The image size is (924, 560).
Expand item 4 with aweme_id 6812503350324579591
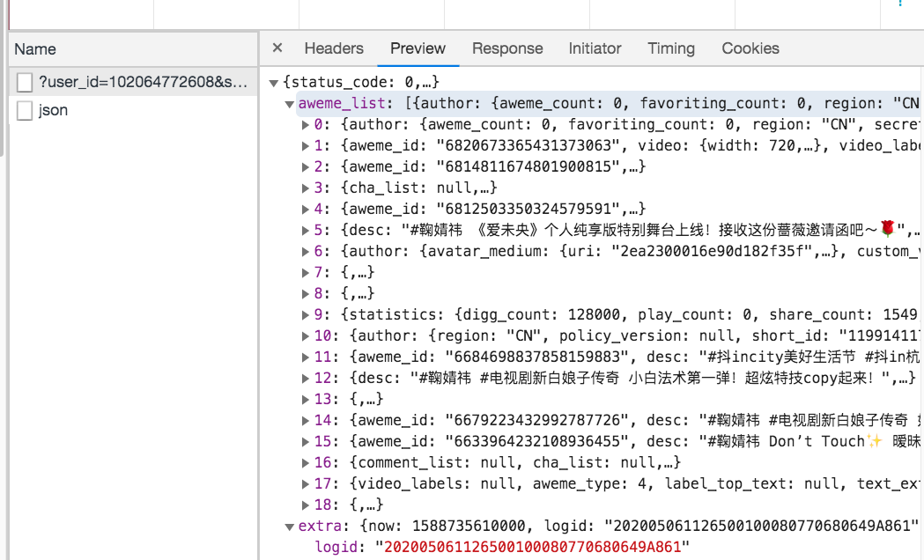(x=306, y=210)
